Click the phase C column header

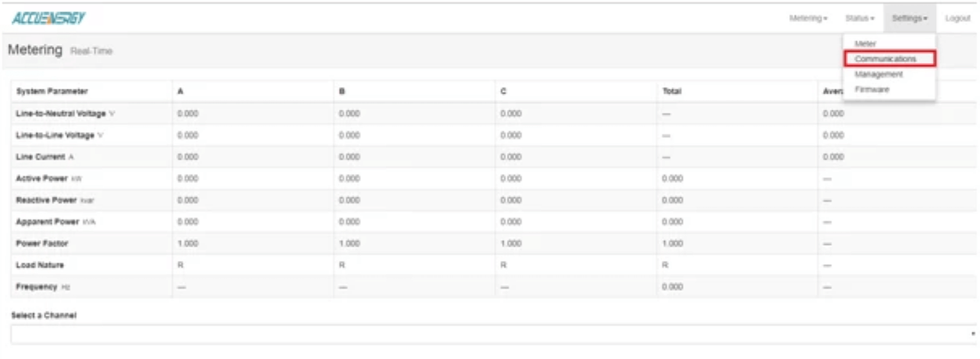point(503,91)
